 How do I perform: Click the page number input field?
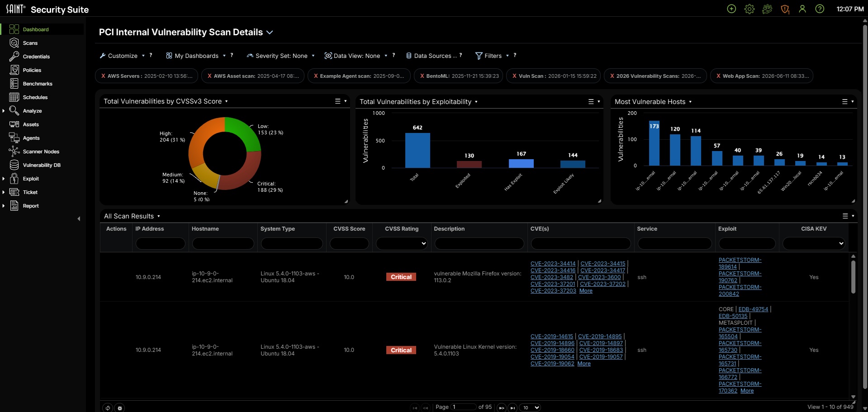[464, 407]
